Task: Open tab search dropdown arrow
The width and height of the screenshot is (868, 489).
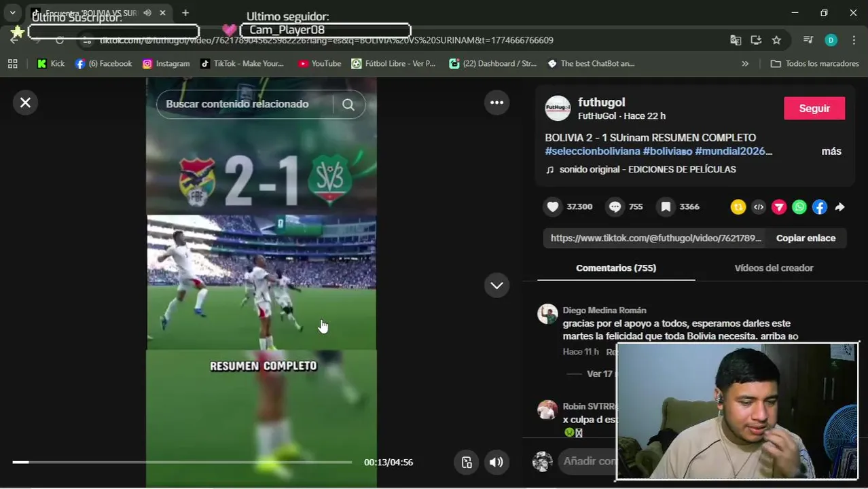Action: pyautogui.click(x=12, y=13)
